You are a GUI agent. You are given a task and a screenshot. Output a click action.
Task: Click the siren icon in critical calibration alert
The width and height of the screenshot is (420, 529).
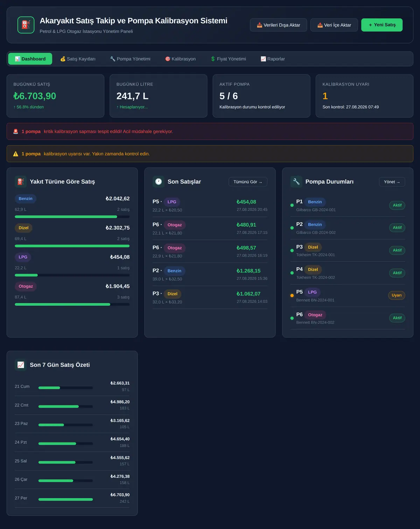[16, 131]
